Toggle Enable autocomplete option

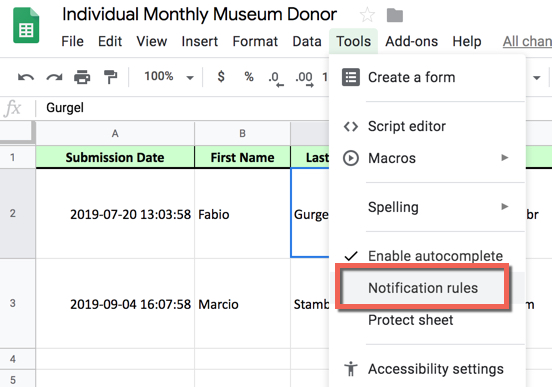pos(427,256)
